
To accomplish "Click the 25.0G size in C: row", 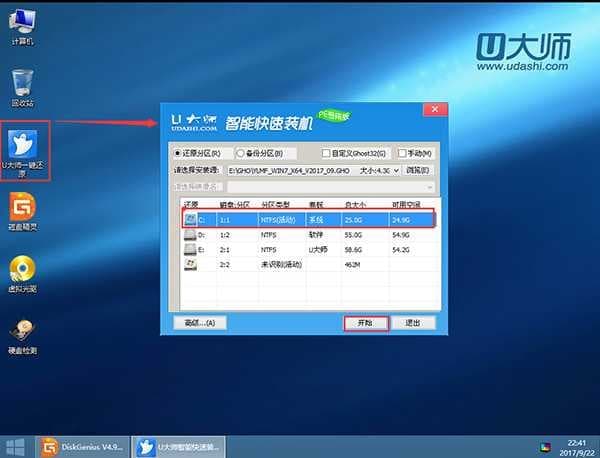I will (x=353, y=220).
